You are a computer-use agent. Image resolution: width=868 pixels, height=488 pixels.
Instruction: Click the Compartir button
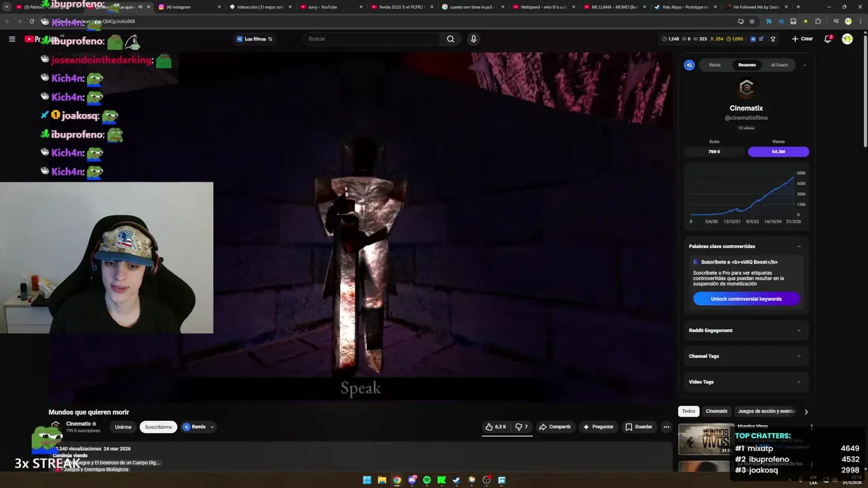pyautogui.click(x=555, y=427)
